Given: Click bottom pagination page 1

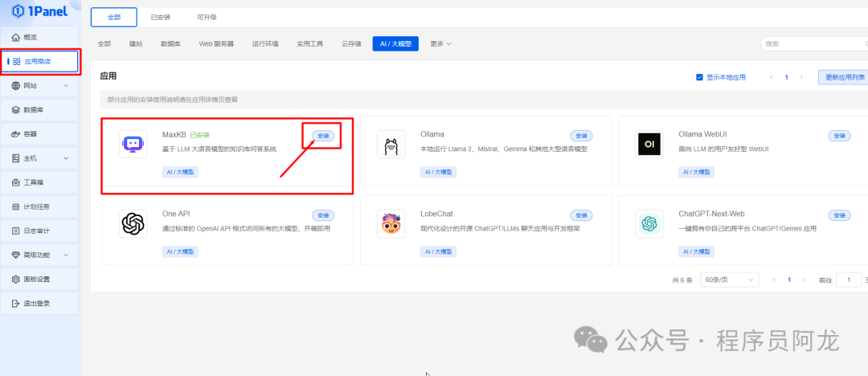Looking at the screenshot, I should (x=789, y=280).
